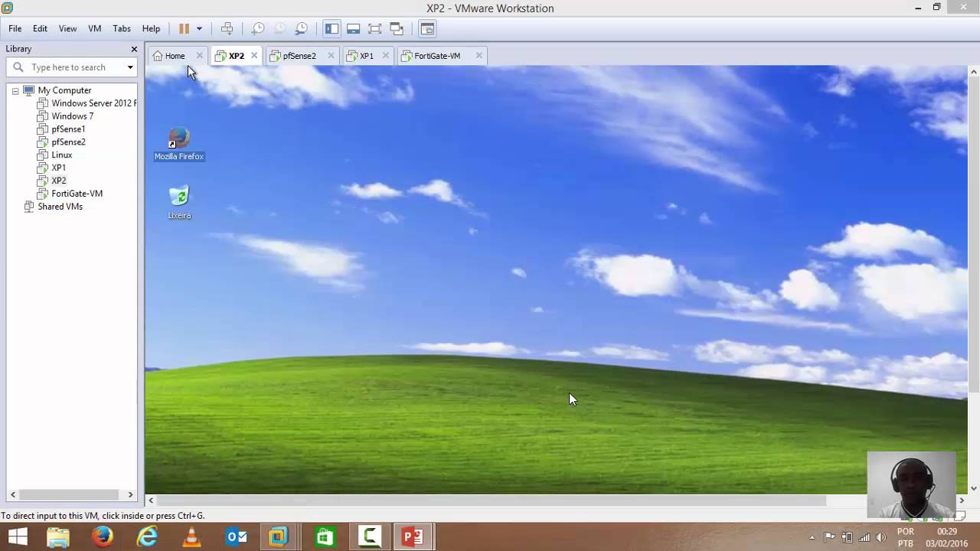The width and height of the screenshot is (980, 551).
Task: Toggle the thumbnail bar view
Action: click(353, 28)
